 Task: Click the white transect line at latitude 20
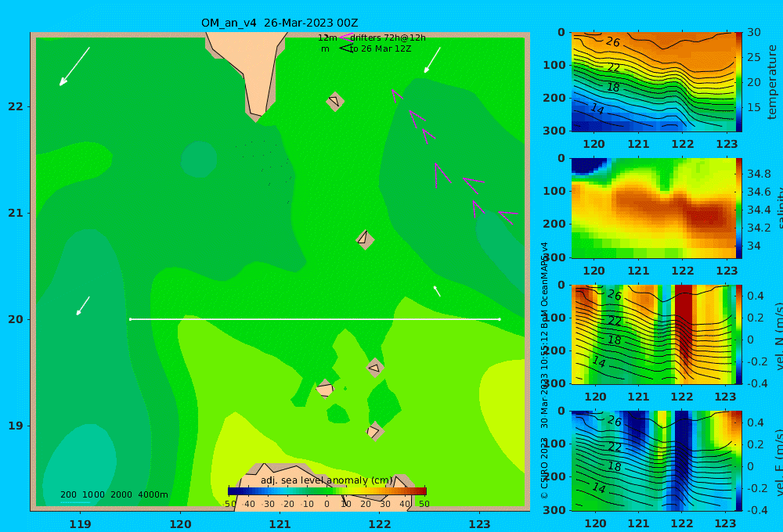[315, 319]
